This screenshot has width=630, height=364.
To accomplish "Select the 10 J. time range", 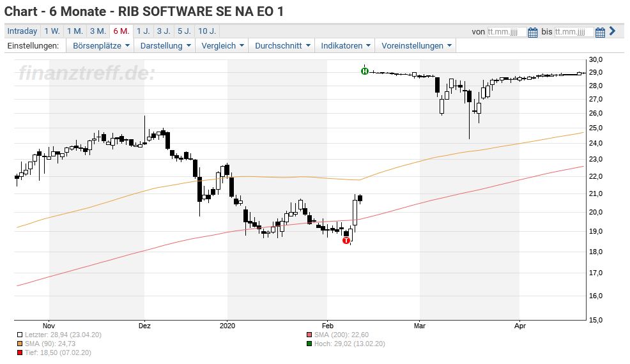I will point(207,31).
